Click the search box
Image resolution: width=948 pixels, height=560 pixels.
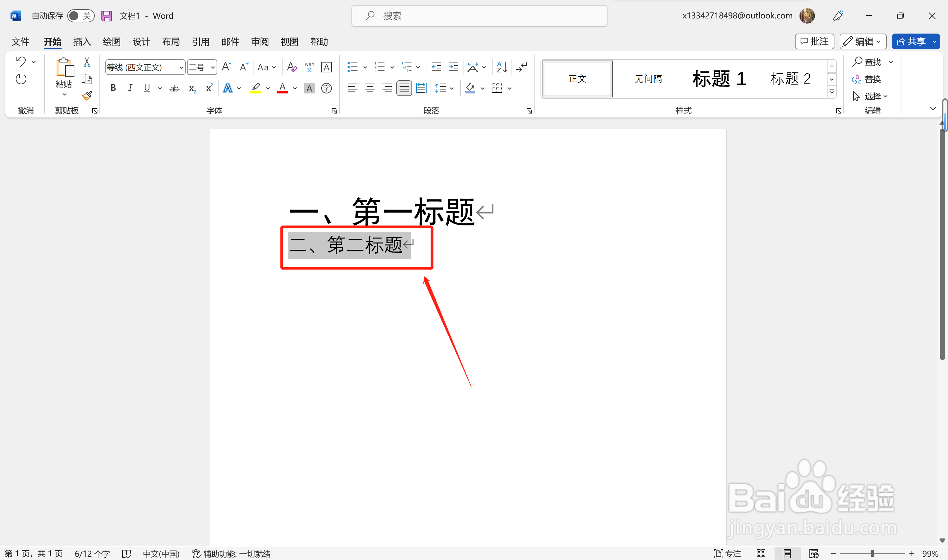pyautogui.click(x=479, y=16)
